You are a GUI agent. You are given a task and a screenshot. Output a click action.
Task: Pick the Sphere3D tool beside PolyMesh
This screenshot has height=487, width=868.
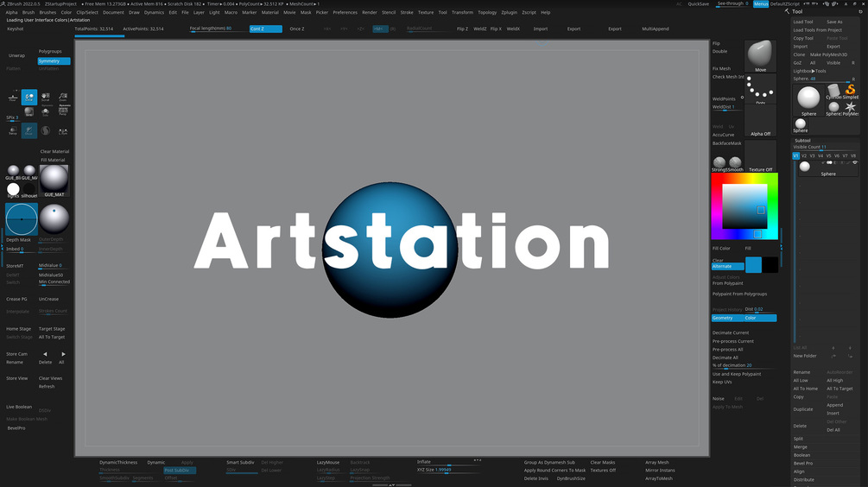pyautogui.click(x=833, y=109)
